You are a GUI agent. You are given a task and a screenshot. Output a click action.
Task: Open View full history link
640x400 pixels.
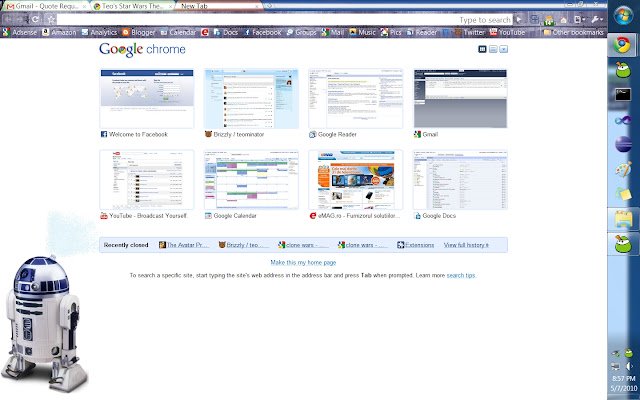click(466, 245)
